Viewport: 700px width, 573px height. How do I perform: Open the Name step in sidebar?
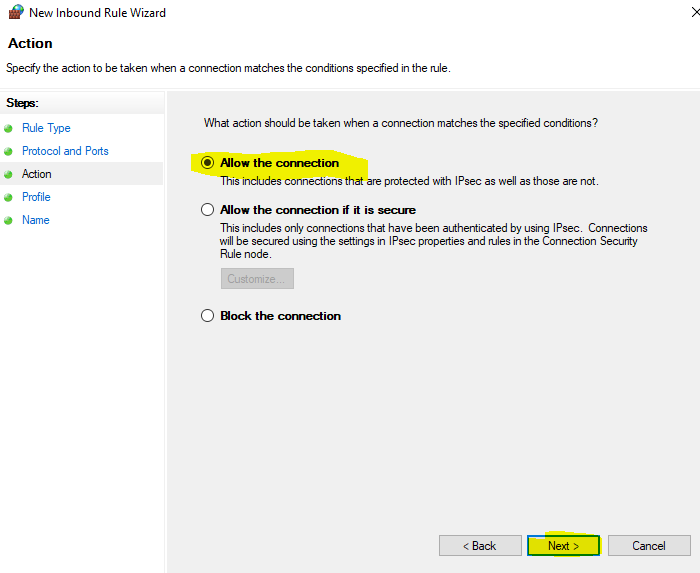coord(35,220)
